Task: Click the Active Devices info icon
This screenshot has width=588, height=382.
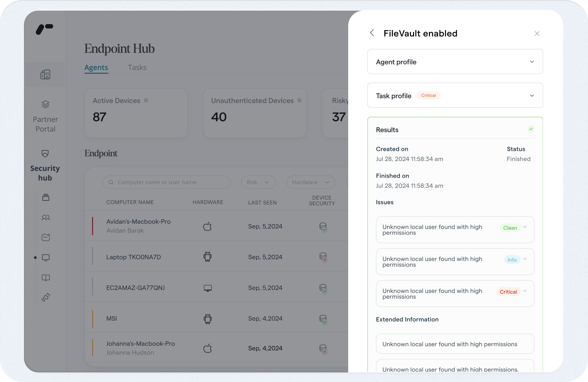Action: point(146,100)
